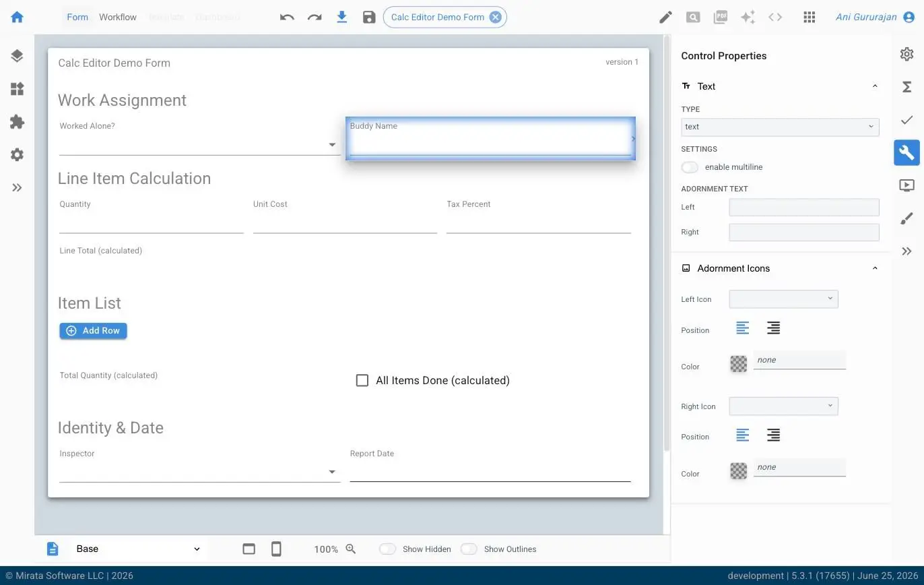Open right panel settings gear
The height and width of the screenshot is (585, 924).
(x=907, y=54)
